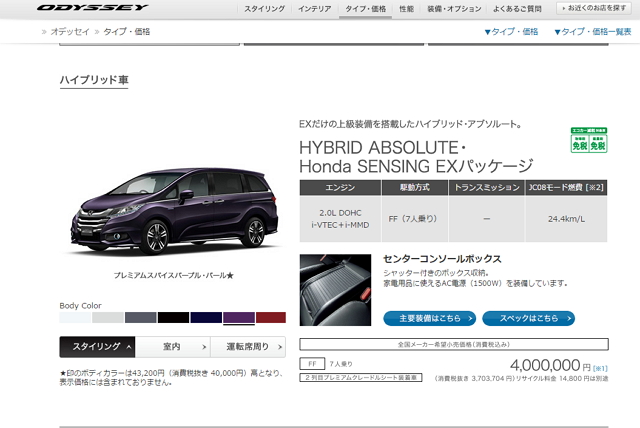Click the purple Odyssey car image
Screen dimensions: 640x428
pos(174,211)
